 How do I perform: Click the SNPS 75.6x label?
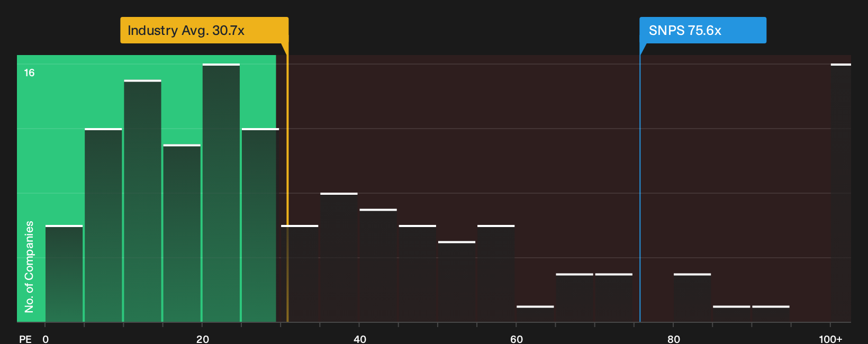tap(703, 30)
